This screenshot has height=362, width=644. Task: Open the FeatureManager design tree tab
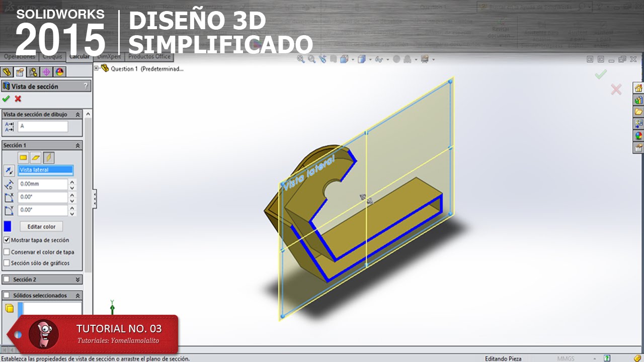(x=7, y=72)
